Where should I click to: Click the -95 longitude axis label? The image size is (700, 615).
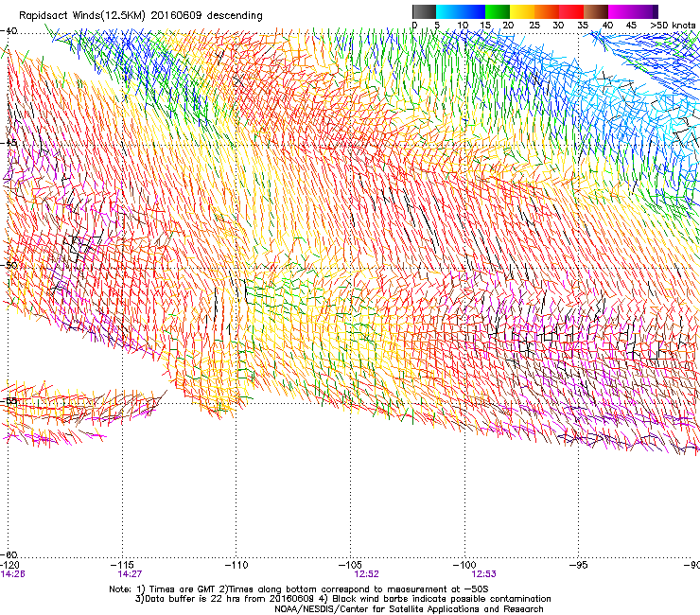pos(579,565)
